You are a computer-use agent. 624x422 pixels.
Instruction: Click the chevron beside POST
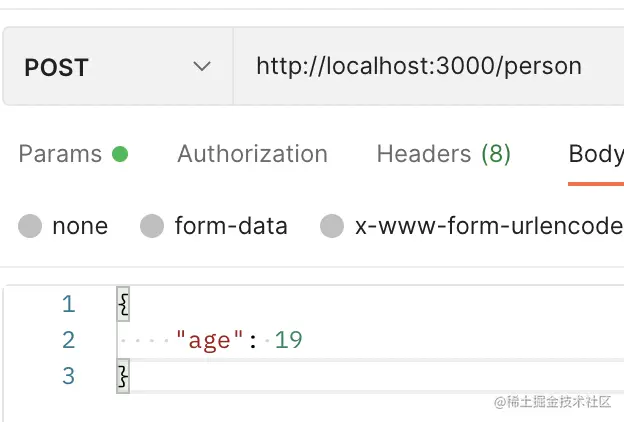[202, 67]
